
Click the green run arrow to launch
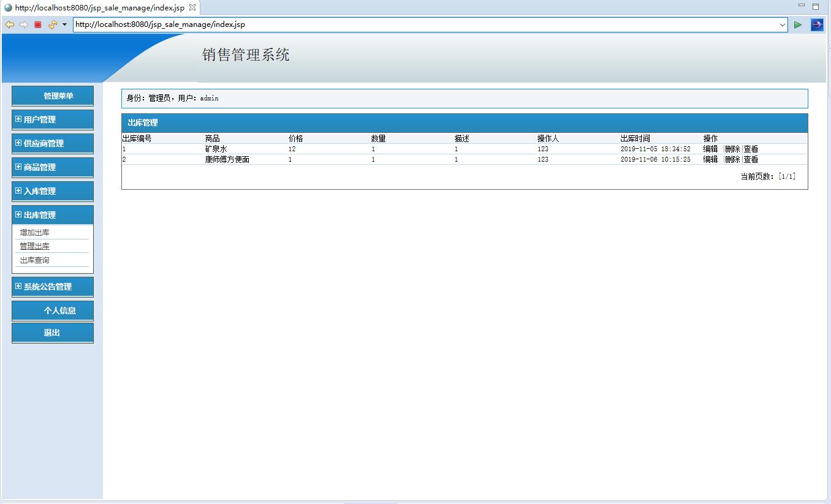(798, 24)
